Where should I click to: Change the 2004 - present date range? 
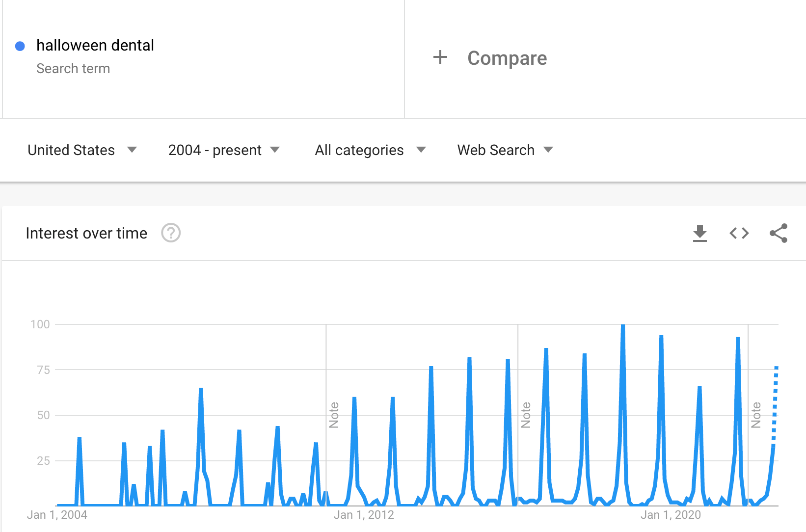223,150
